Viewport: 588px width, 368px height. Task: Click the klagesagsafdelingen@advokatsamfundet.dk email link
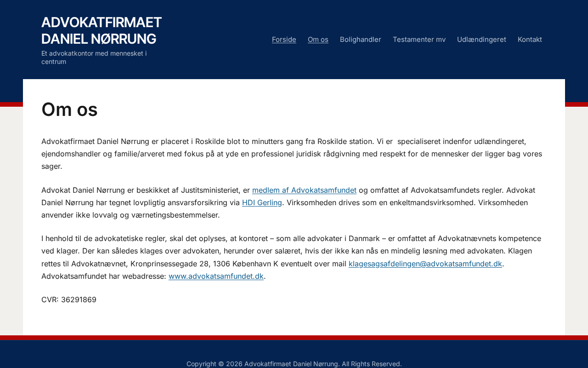tap(425, 264)
